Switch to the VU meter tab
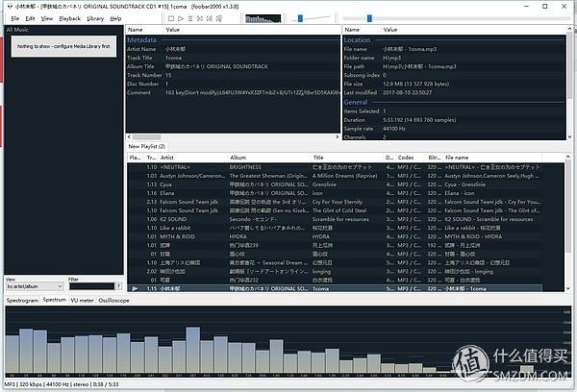The height and width of the screenshot is (392, 577). tap(81, 301)
